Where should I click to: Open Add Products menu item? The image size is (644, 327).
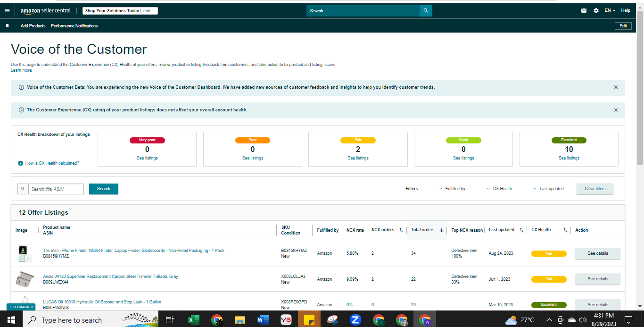pyautogui.click(x=33, y=26)
